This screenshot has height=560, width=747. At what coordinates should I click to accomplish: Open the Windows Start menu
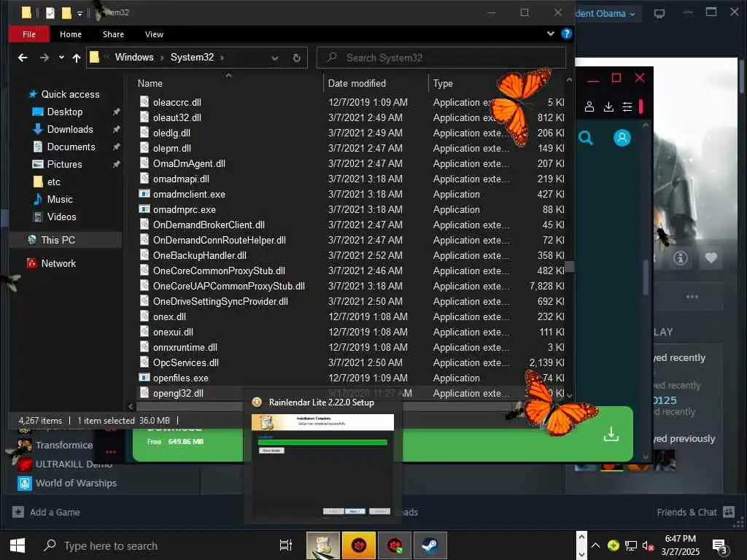coord(18,545)
